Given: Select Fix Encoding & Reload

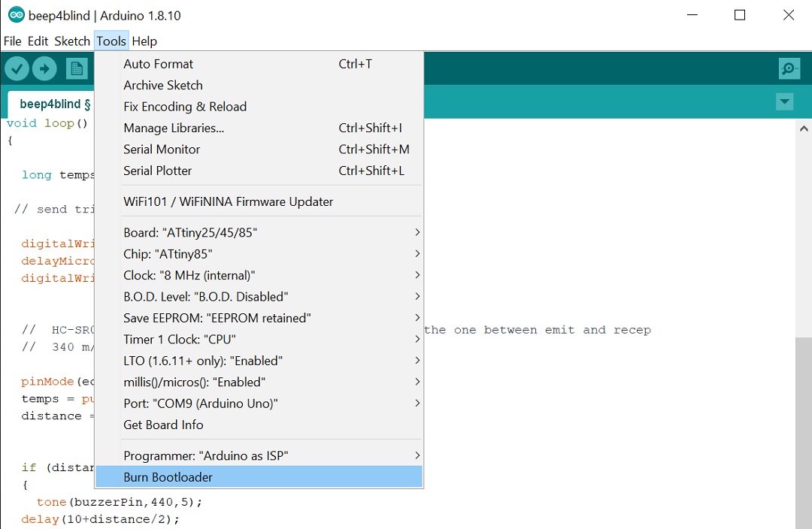Looking at the screenshot, I should tap(259, 107).
